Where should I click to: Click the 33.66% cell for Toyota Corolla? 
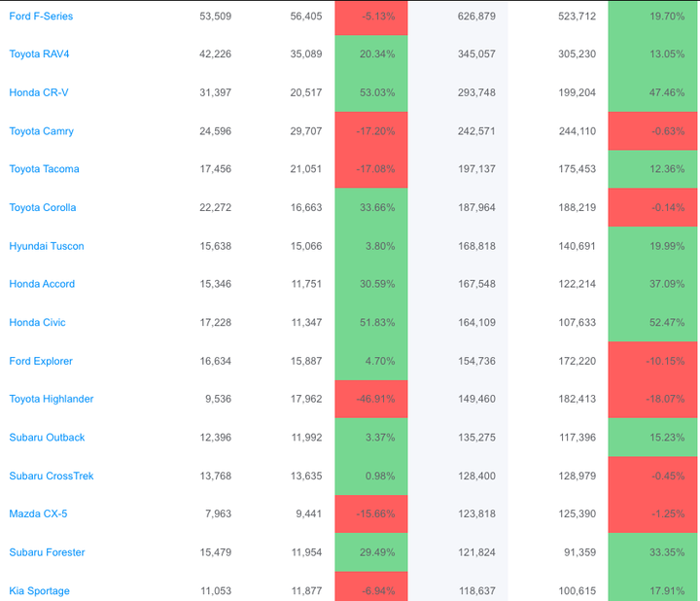click(371, 207)
